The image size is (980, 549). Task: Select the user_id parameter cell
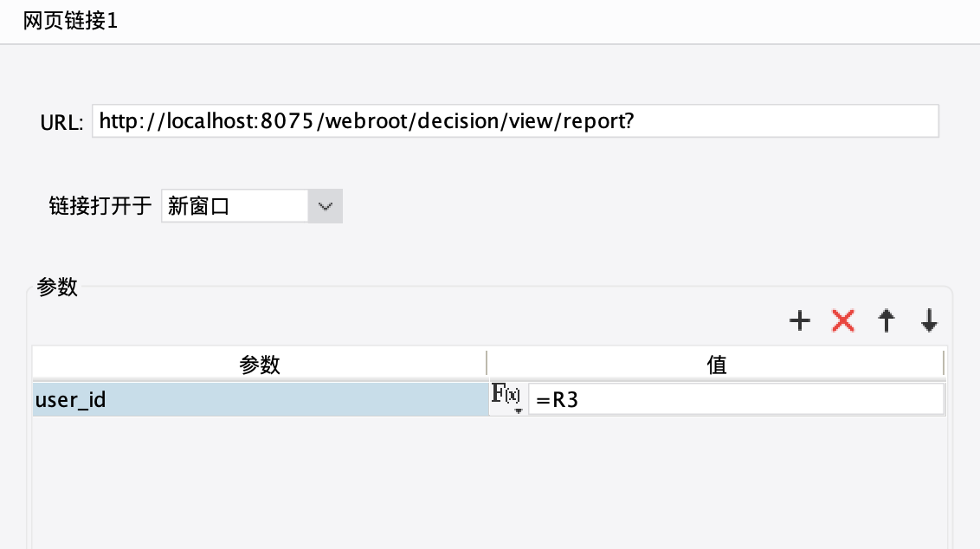(260, 399)
